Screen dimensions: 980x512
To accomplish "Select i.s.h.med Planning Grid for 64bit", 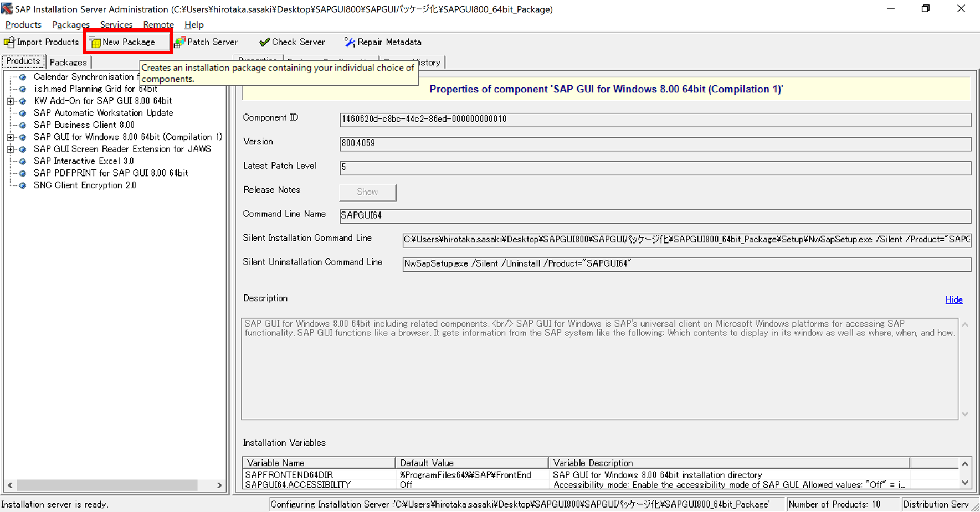I will pos(96,89).
